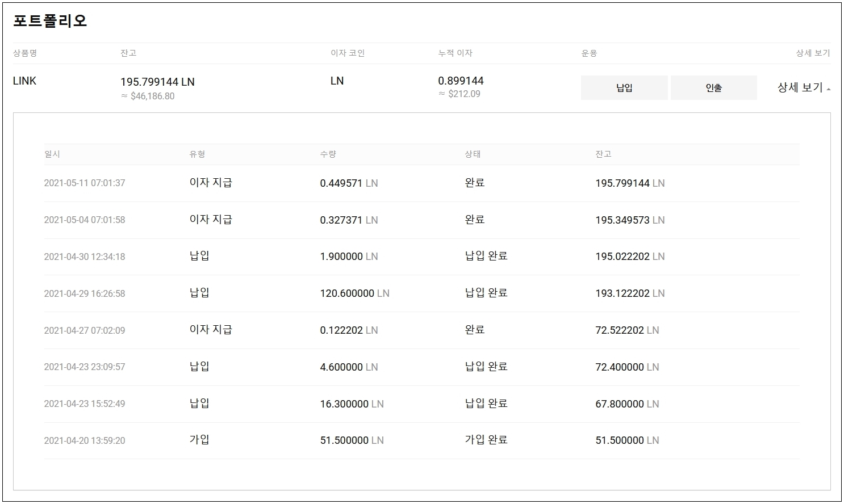This screenshot has height=504, width=844.
Task: Click 이자 지급 type in 2021-04-27 row
Action: point(211,330)
